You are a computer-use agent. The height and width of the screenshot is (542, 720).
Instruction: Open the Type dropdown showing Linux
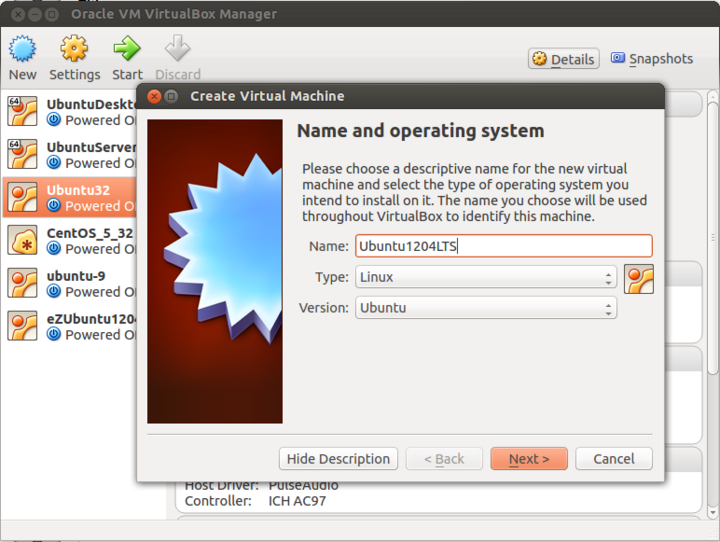point(486,277)
